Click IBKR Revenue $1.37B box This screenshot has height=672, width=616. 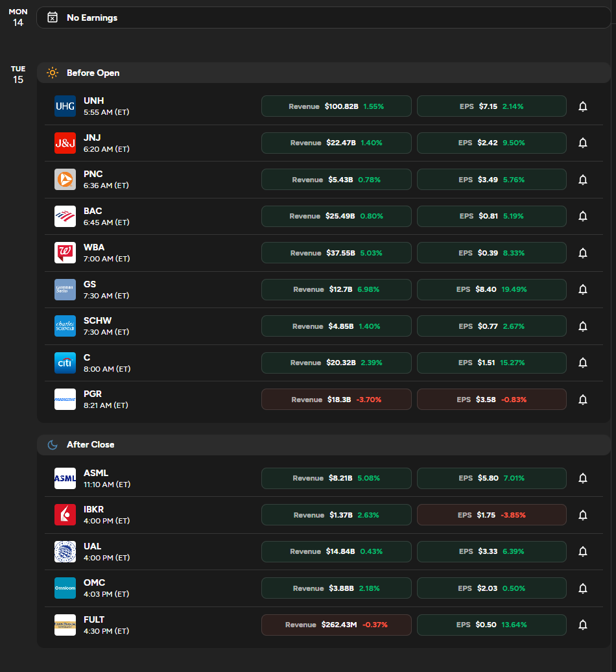(x=337, y=515)
